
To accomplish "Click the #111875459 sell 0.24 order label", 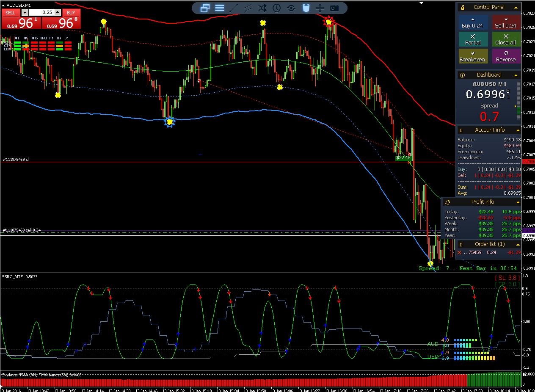I will [22, 230].
